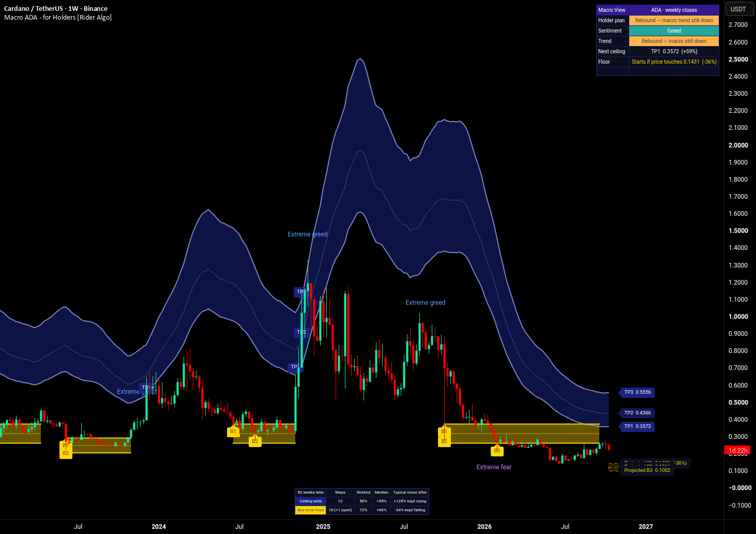Select 'Rebound — macro still down' trend cell
Image resolution: width=756 pixels, height=534 pixels.
click(x=674, y=41)
